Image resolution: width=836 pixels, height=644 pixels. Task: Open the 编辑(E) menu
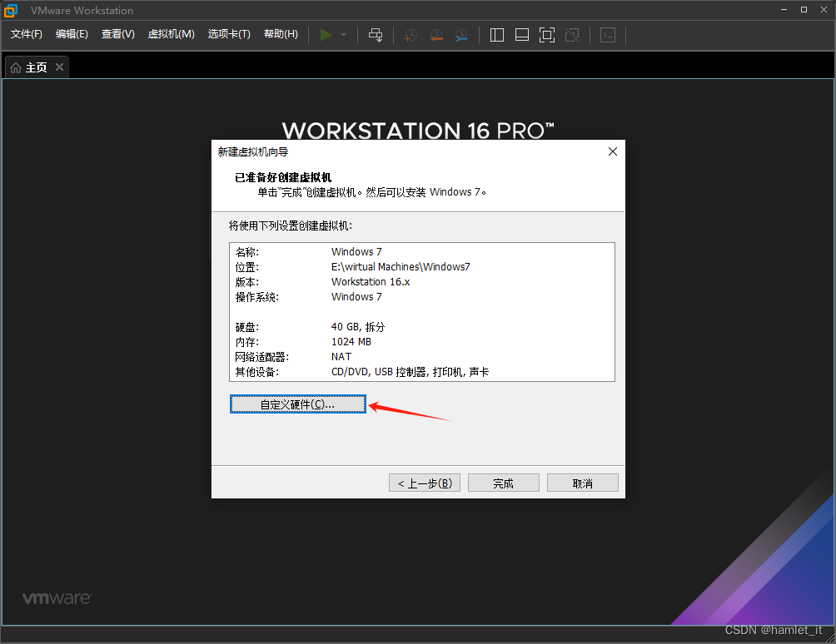click(72, 34)
